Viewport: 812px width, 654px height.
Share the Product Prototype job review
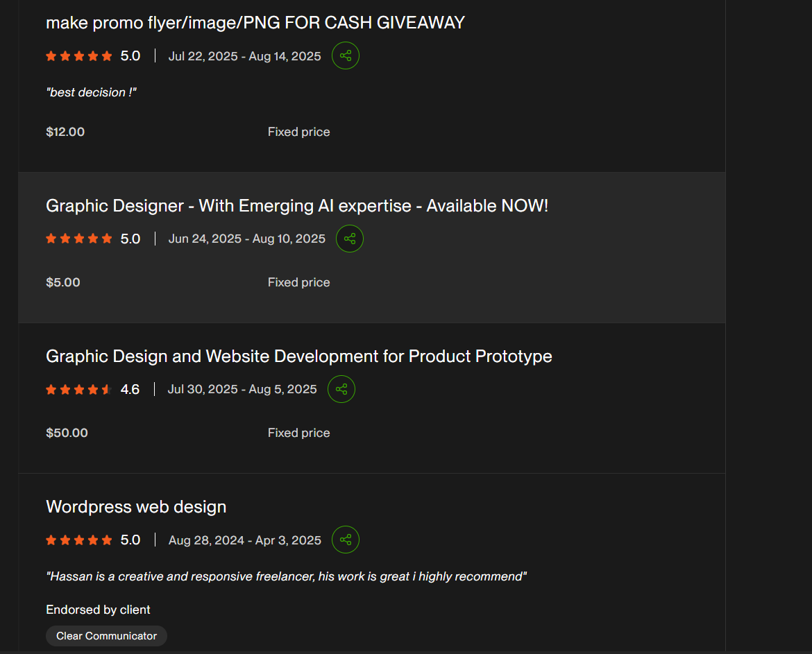point(341,389)
